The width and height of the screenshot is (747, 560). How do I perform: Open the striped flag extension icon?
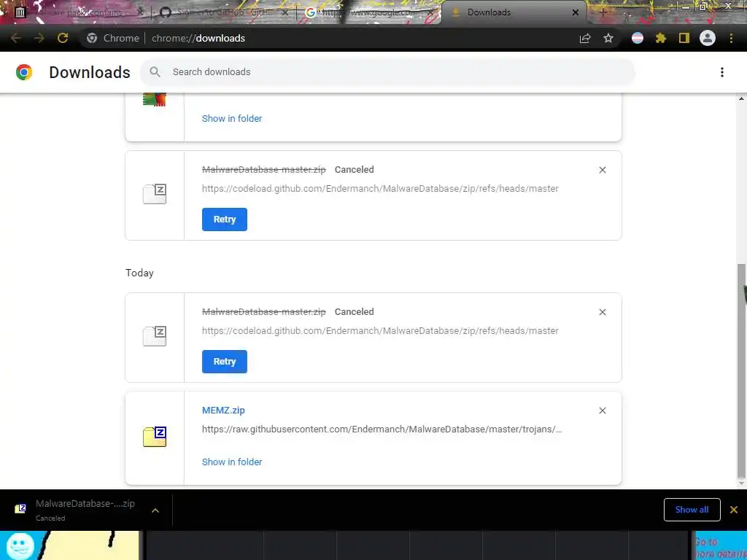638,38
